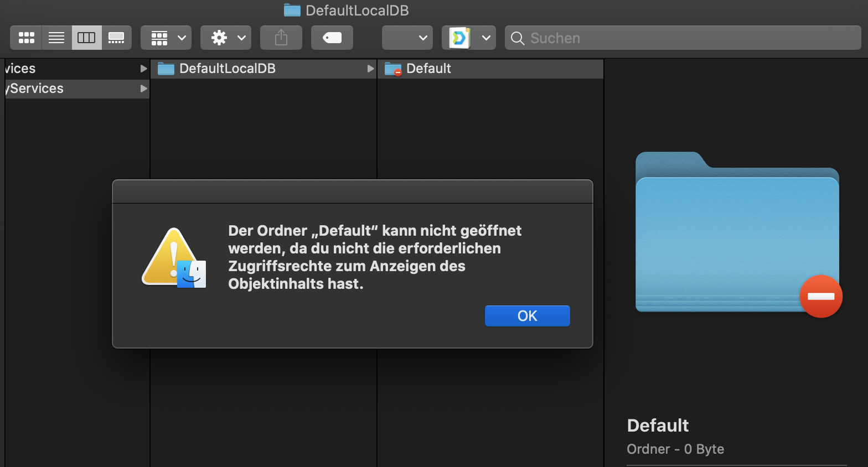Click the alert message text about Zugriffsrechte
This screenshot has height=467, width=868.
375,257
